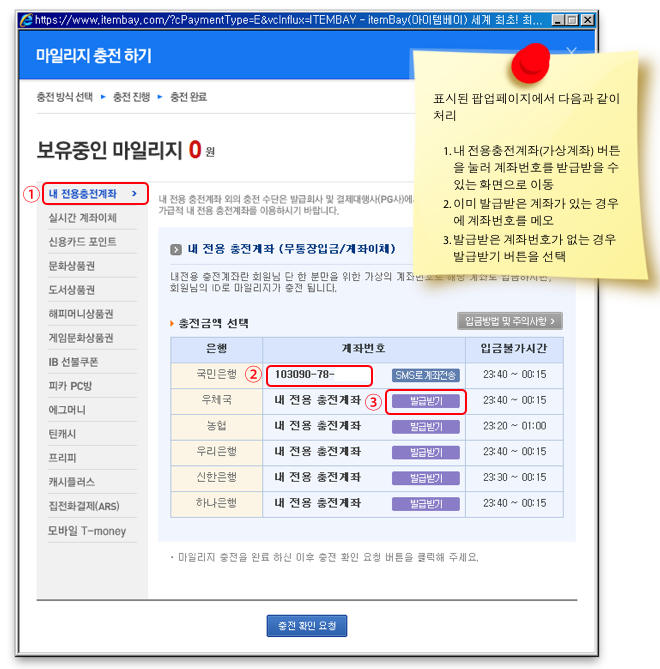Minimize the browser popup window

[558, 20]
